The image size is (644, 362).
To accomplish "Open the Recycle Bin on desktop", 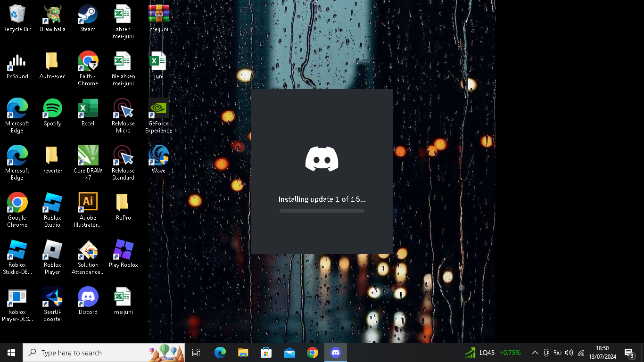I will click(17, 19).
